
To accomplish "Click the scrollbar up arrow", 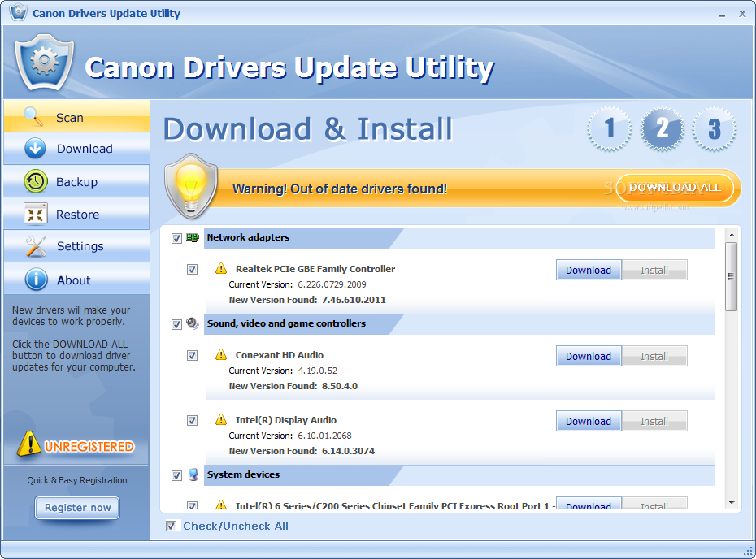I will click(x=731, y=235).
